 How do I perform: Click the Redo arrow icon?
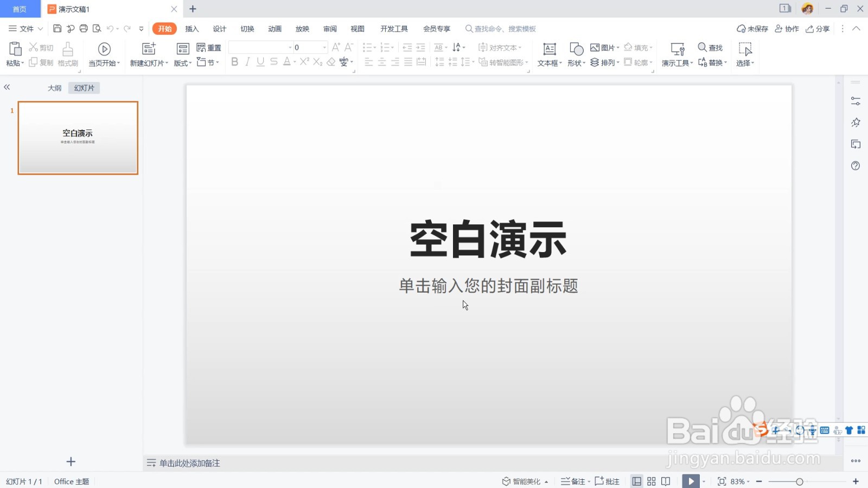pos(127,29)
